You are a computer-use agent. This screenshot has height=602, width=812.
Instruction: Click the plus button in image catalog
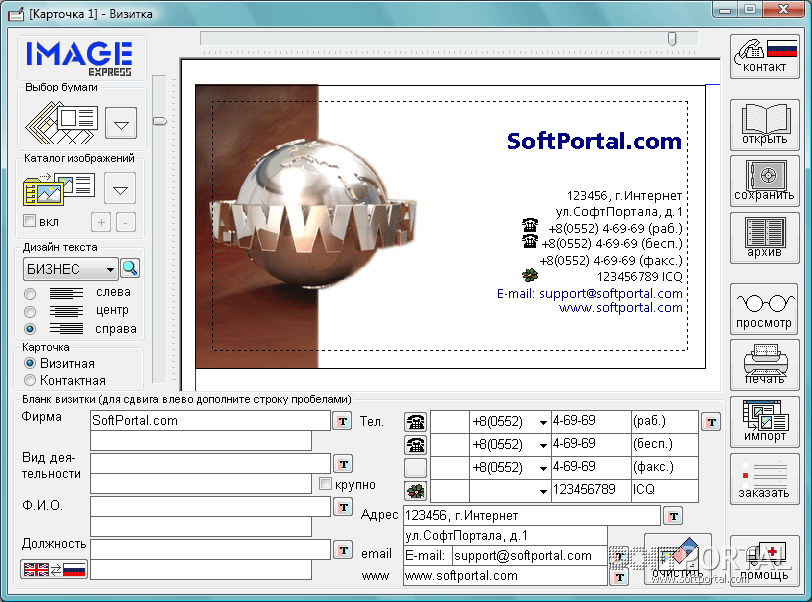[101, 223]
